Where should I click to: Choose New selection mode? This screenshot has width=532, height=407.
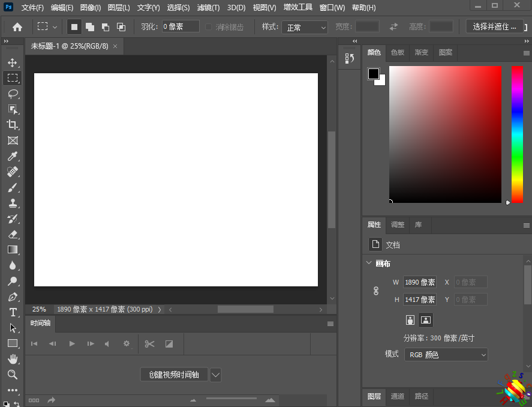(x=74, y=27)
